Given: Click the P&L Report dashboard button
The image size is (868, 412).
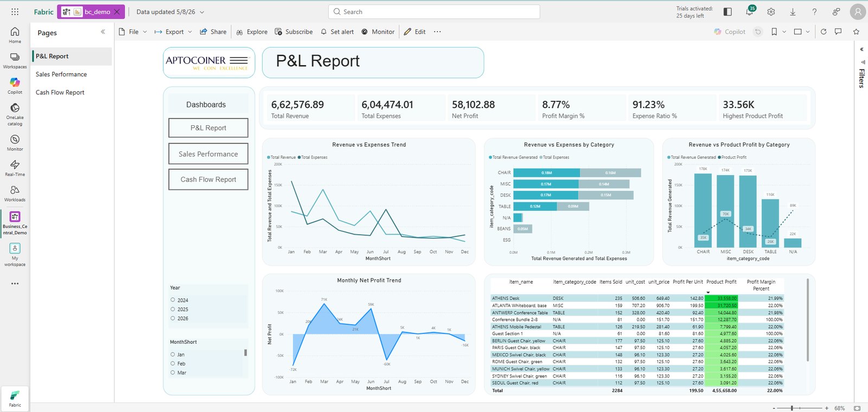Looking at the screenshot, I should pyautogui.click(x=208, y=128).
